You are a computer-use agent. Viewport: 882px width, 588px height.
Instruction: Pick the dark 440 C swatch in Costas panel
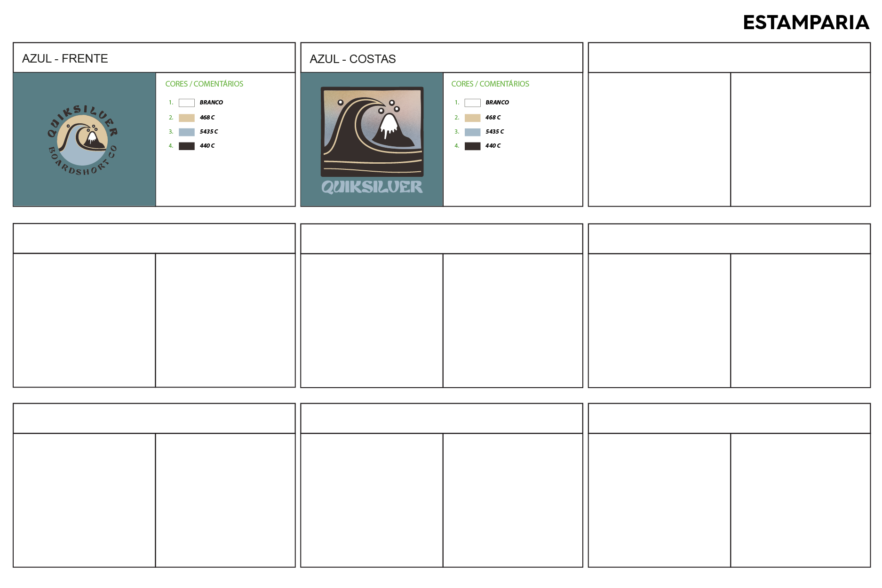click(x=473, y=146)
